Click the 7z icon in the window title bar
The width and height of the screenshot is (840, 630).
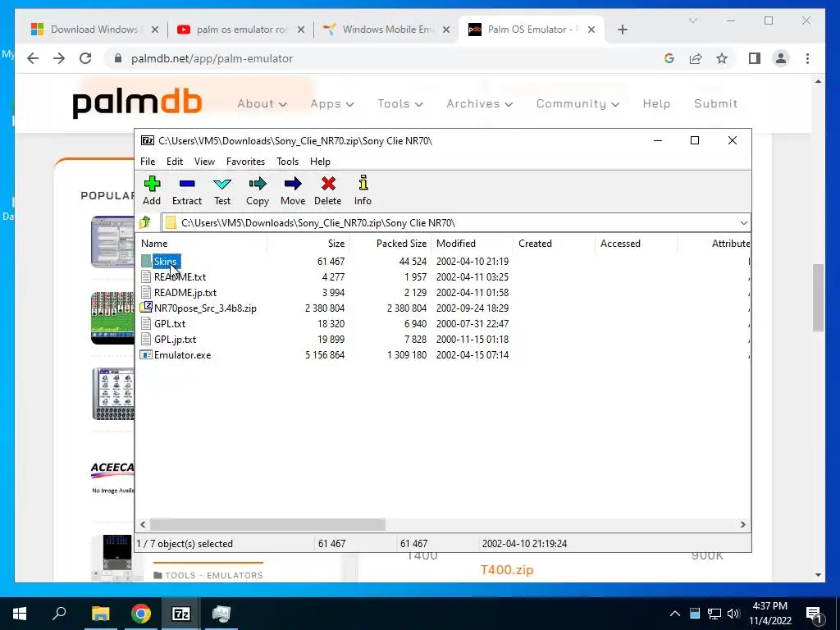pyautogui.click(x=148, y=140)
